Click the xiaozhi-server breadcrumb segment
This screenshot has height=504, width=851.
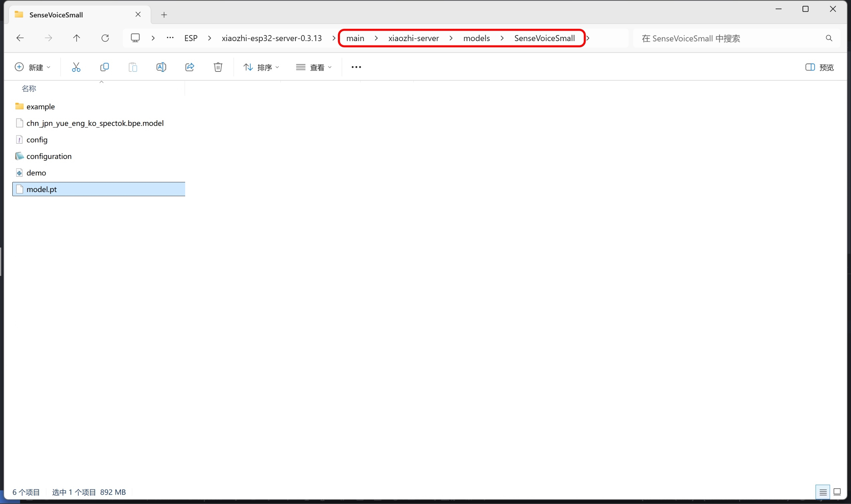coord(413,38)
